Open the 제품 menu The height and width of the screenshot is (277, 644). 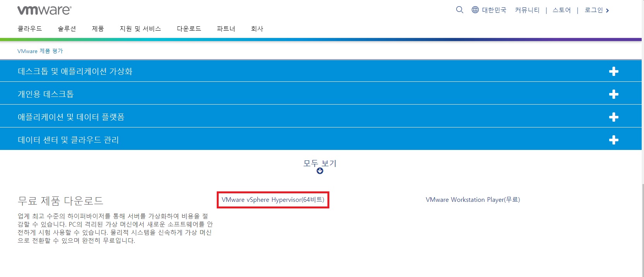coord(98,29)
